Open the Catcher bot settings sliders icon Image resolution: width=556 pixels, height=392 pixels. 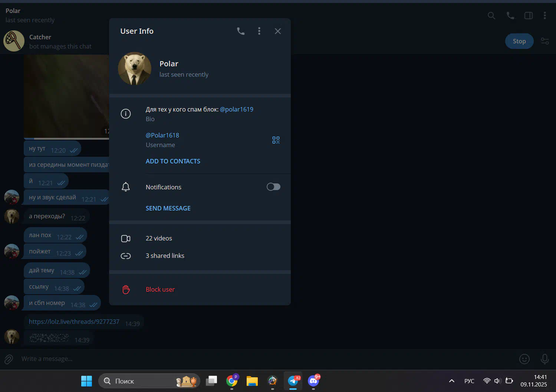pyautogui.click(x=545, y=41)
